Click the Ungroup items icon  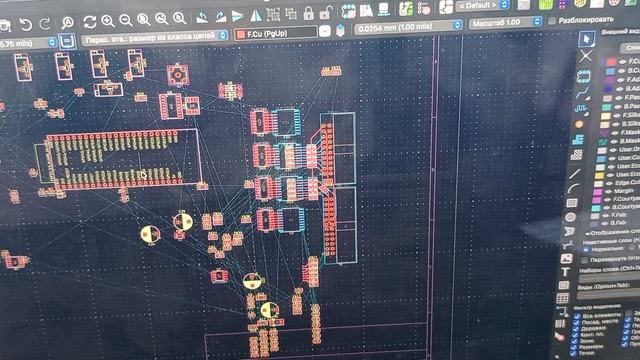tap(291, 14)
